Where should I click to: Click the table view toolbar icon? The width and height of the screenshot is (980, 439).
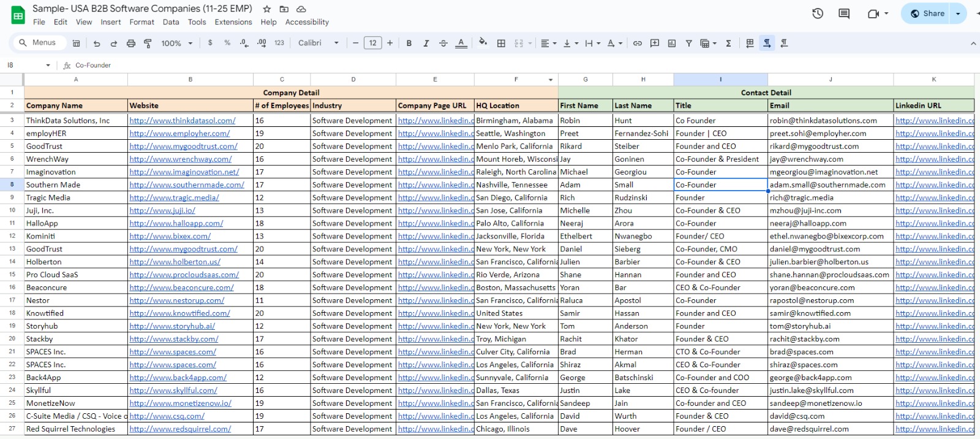(x=77, y=43)
